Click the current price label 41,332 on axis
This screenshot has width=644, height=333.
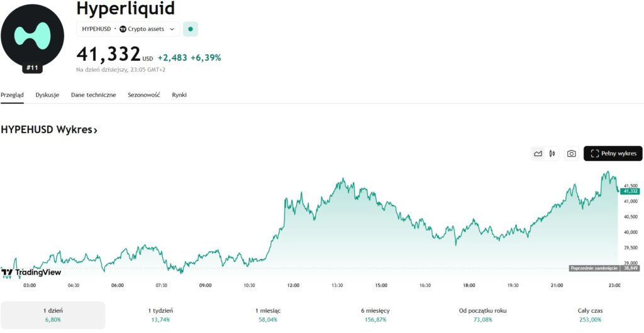pyautogui.click(x=630, y=191)
